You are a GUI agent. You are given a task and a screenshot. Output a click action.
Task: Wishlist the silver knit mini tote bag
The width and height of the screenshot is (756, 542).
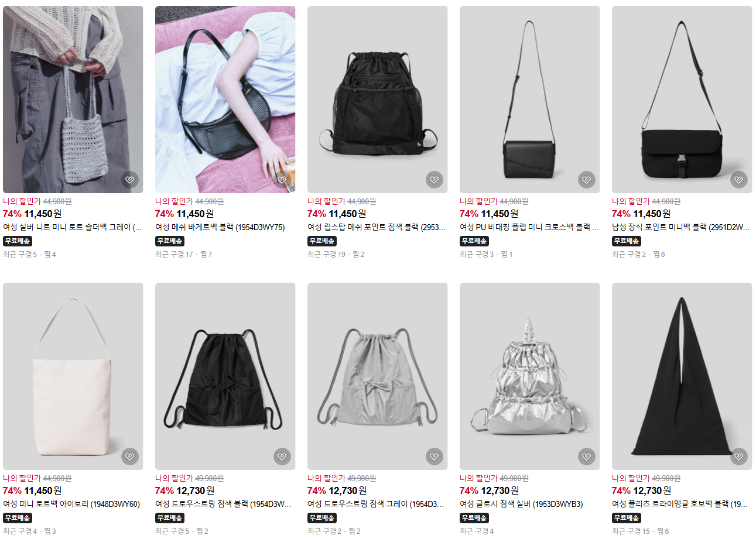(x=130, y=180)
